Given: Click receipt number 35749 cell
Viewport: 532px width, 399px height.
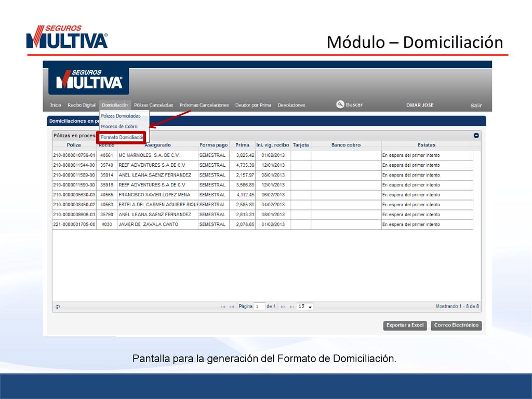Looking at the screenshot, I should coord(107,165).
